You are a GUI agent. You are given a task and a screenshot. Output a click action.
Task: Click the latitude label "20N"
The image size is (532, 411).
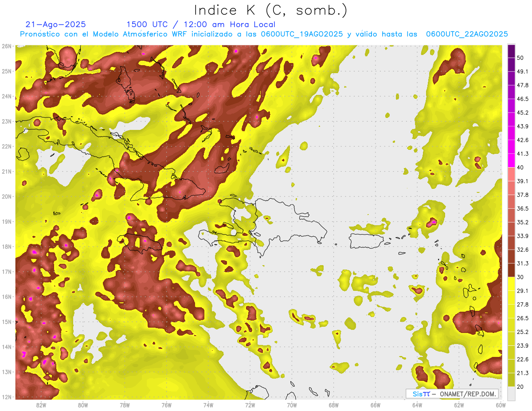(6, 196)
